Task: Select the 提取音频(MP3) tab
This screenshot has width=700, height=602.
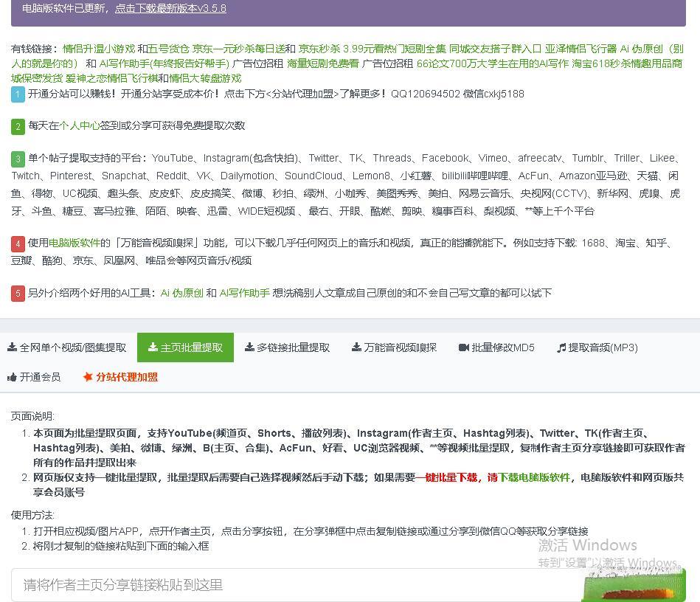Action: point(603,347)
